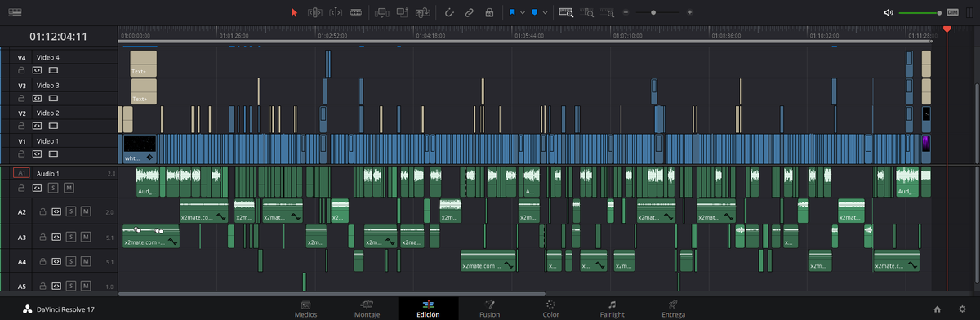The image size is (980, 320).
Task: Open the Medios page tab
Action: [306, 309]
